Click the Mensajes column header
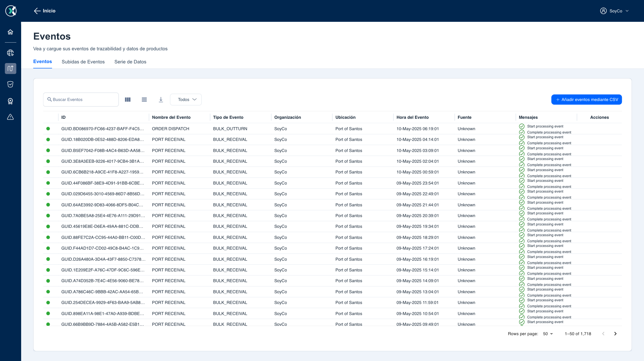This screenshot has height=361, width=644. 528,117
